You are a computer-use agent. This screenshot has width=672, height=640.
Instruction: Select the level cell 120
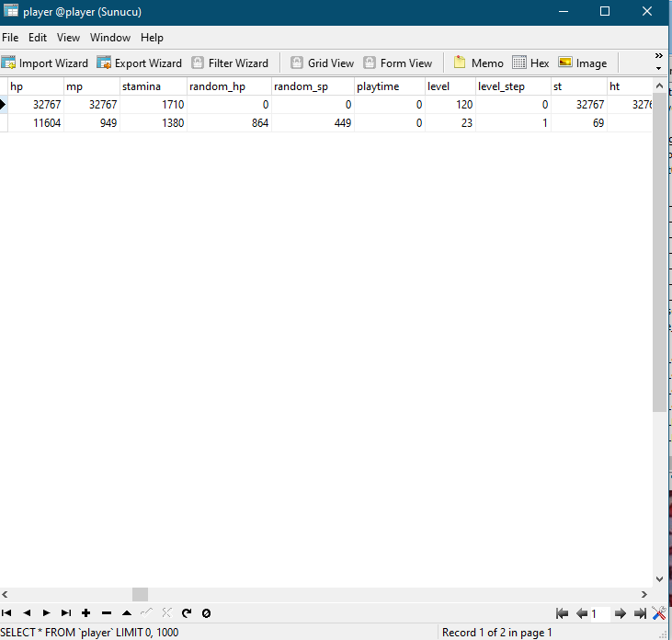450,105
